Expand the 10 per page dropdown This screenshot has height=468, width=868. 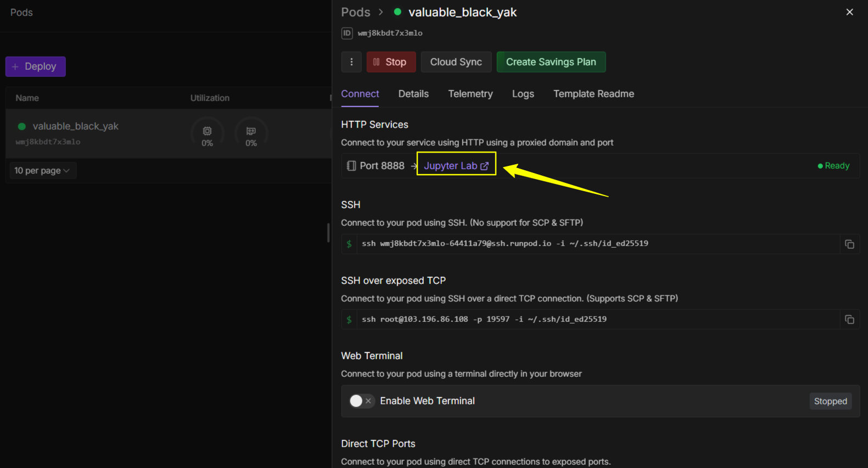pos(42,171)
